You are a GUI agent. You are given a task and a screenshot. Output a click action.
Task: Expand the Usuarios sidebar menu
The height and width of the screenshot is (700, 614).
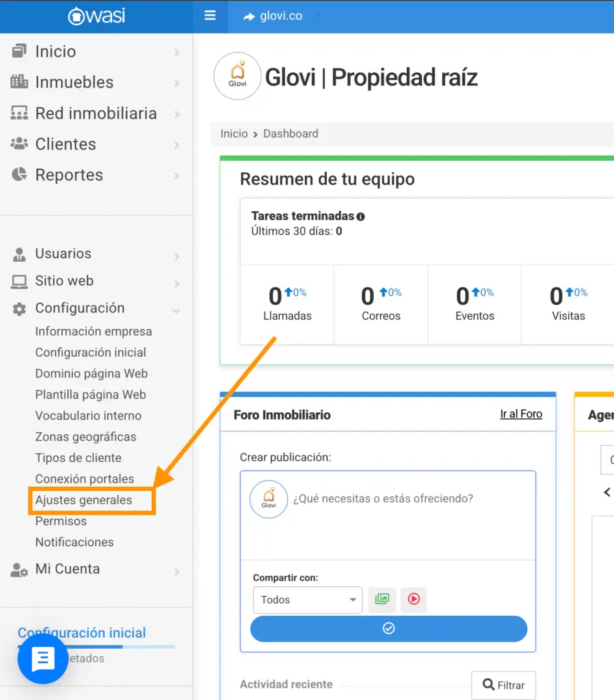[x=96, y=254]
